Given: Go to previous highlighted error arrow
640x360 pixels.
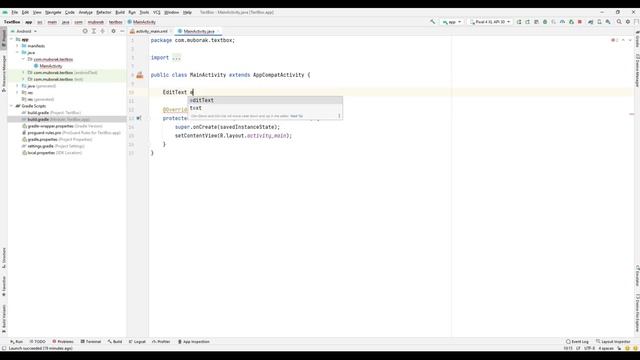Looking at the screenshot, I should click(x=623, y=40).
